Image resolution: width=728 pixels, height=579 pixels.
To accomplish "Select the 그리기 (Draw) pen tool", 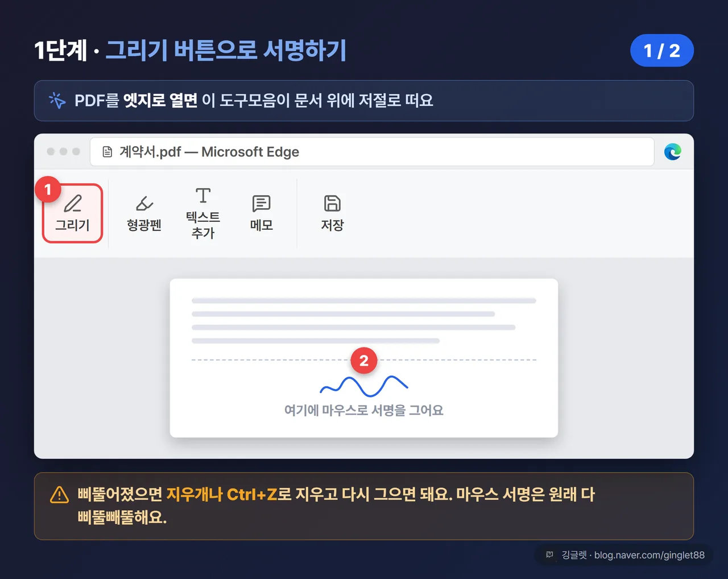I will (72, 213).
